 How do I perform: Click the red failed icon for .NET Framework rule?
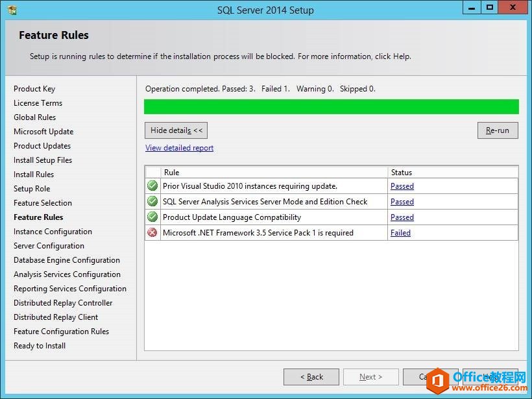point(152,232)
